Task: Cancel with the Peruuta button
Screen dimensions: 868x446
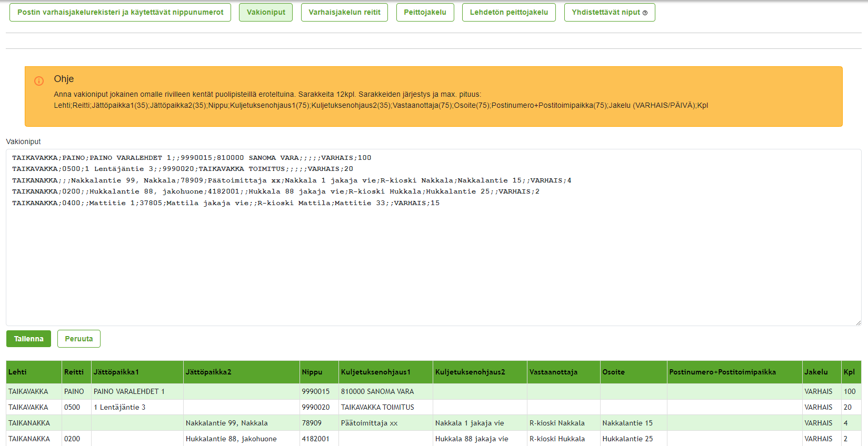Action: (x=79, y=339)
